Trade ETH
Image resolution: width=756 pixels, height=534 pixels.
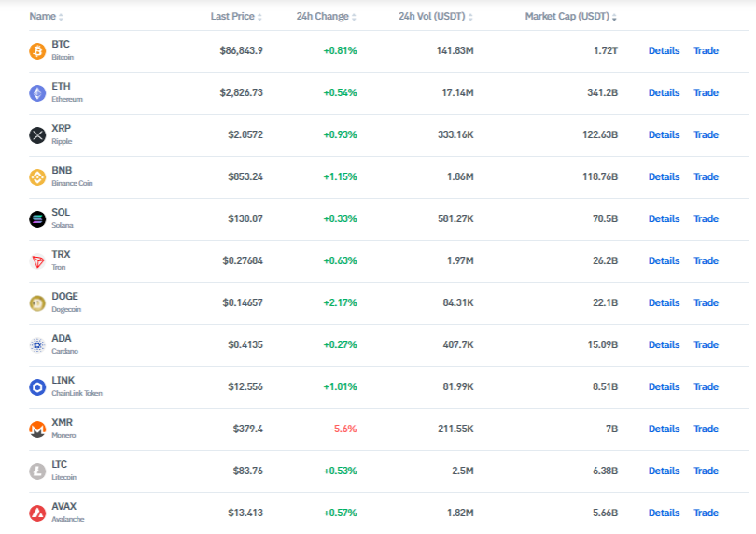[706, 92]
